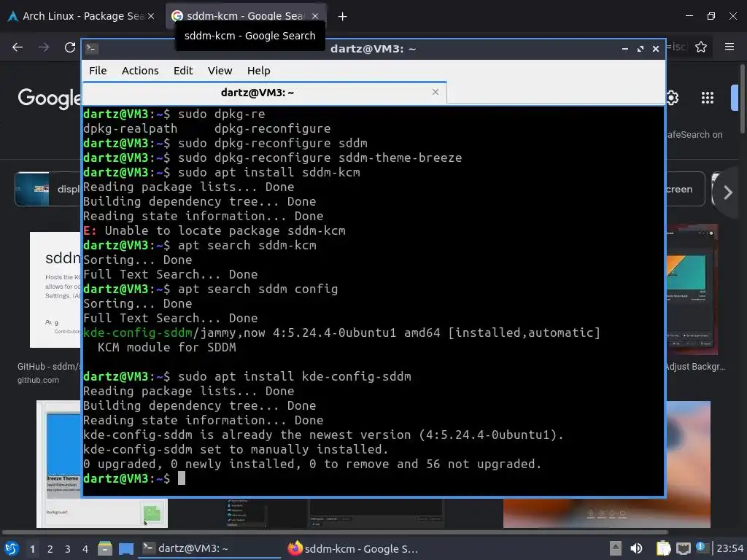This screenshot has width=747, height=560.
Task: Open the clipboard manager tray icon
Action: (x=663, y=548)
